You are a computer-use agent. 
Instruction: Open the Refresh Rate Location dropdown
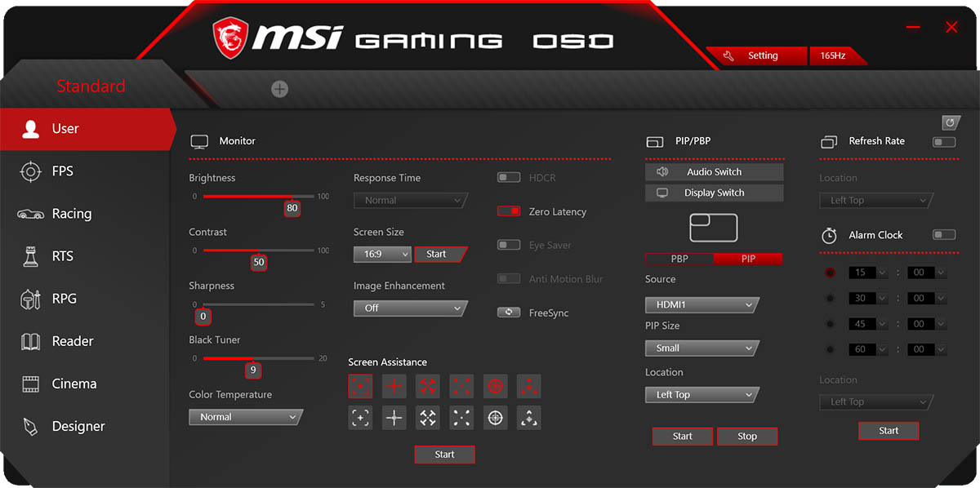[x=876, y=201]
